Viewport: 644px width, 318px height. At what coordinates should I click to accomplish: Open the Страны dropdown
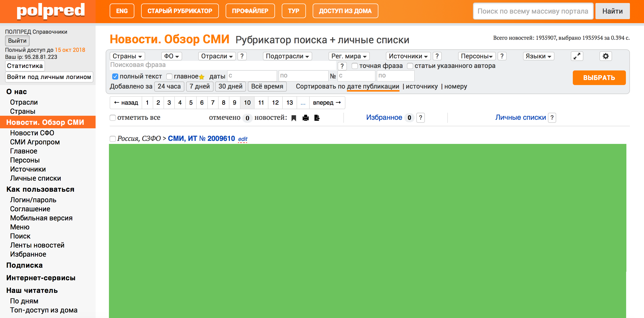[127, 56]
